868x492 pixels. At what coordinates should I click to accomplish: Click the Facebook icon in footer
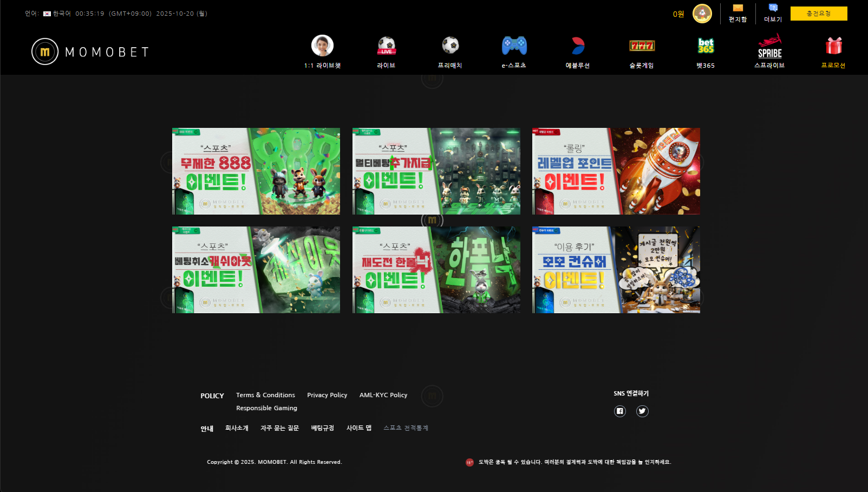pos(620,411)
